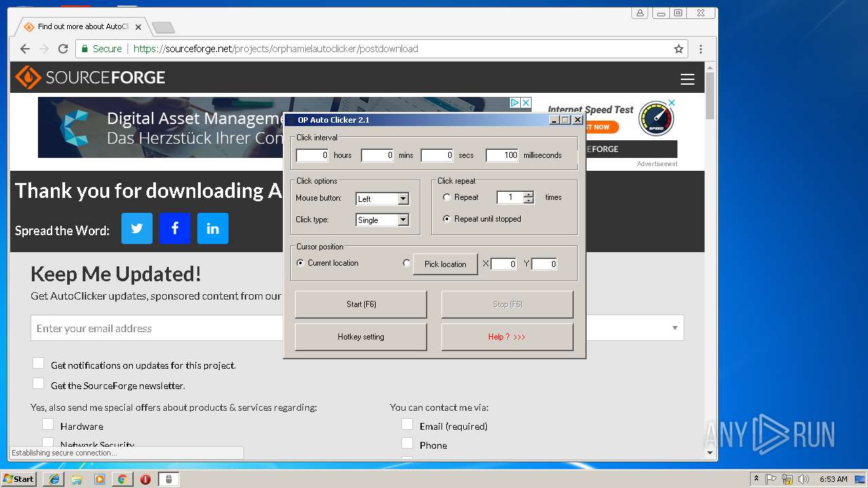Check the Email (required) contact box

pyautogui.click(x=407, y=424)
